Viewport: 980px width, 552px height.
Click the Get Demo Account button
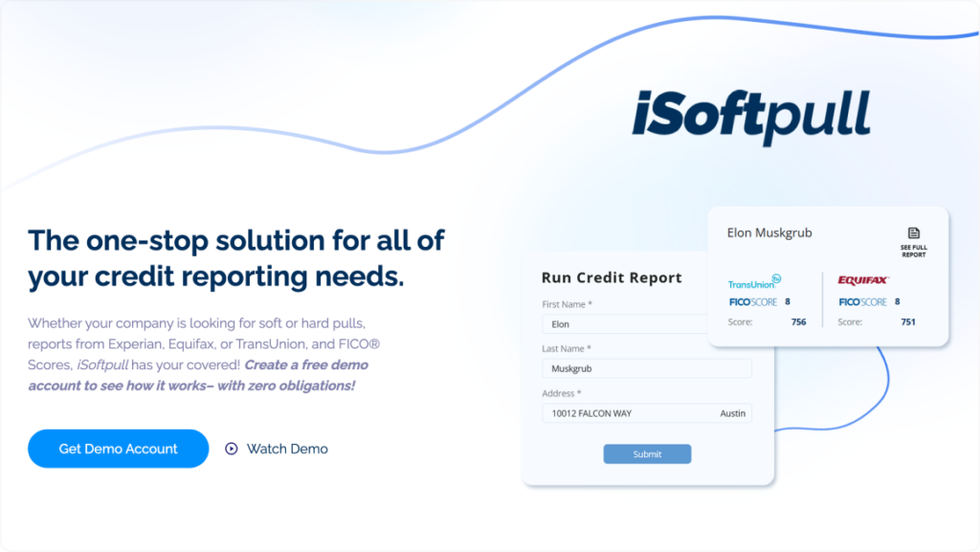(118, 449)
